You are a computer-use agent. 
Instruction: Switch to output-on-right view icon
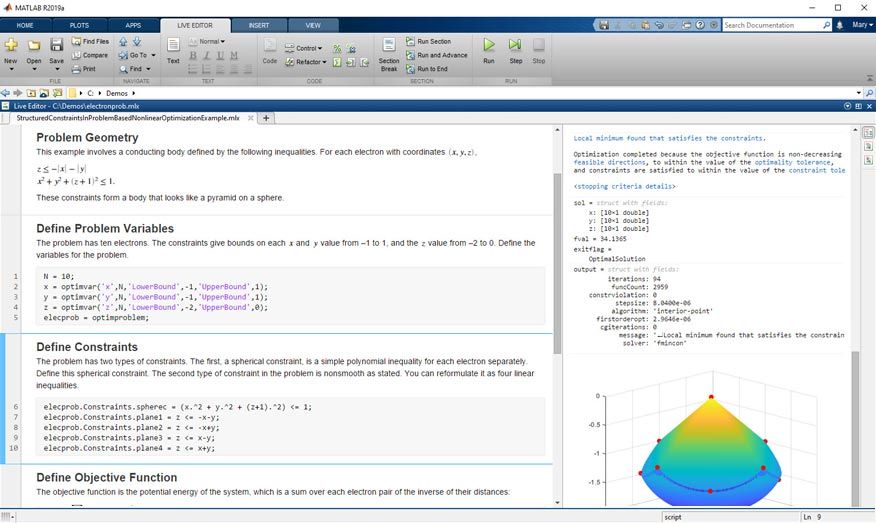(868, 133)
